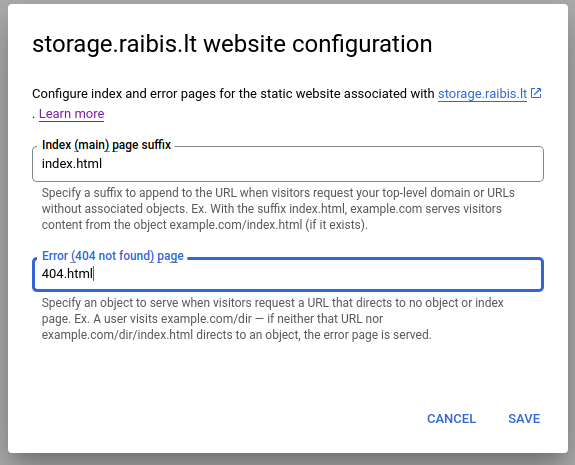Click the external link icon beside storage.raibis.lt
The width and height of the screenshot is (575, 465).
click(x=536, y=94)
